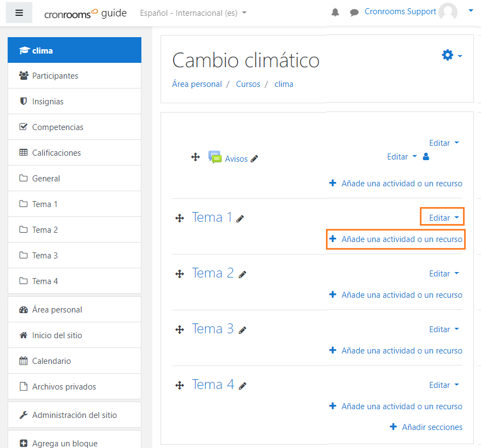Screen dimensions: 481x448
Task: Click the Cursos breadcrumb link
Action: click(248, 84)
